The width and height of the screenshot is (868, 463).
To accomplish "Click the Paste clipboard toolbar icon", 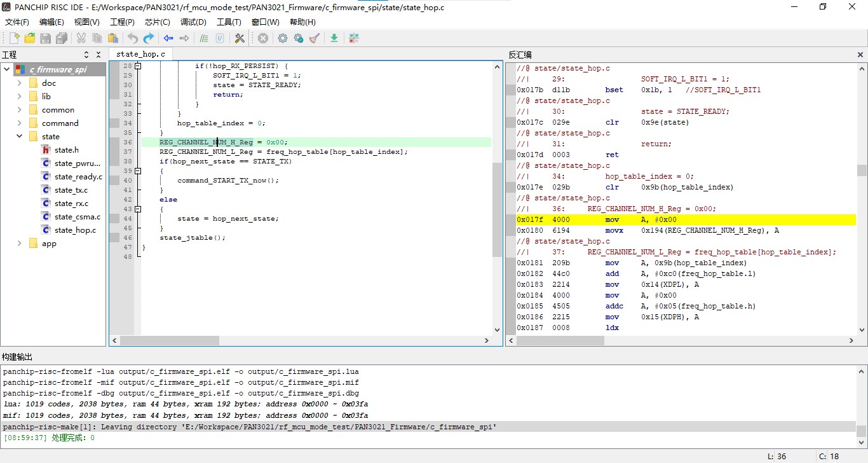I will pos(113,38).
